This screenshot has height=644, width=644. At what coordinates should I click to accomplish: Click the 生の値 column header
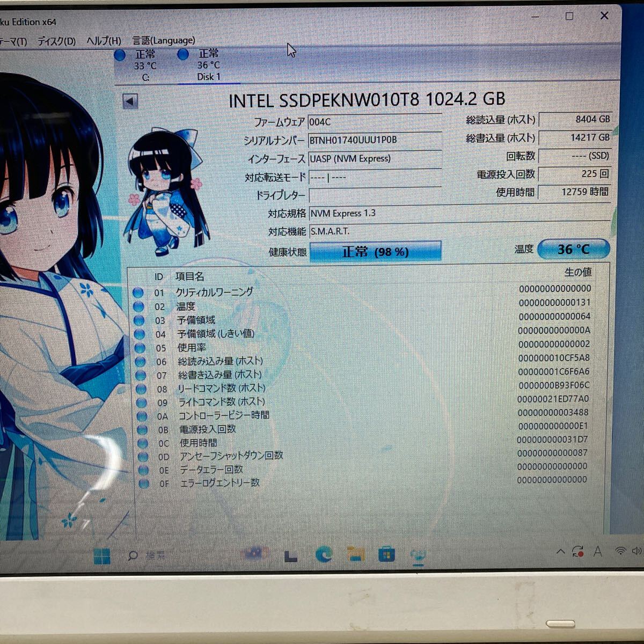coord(578,272)
